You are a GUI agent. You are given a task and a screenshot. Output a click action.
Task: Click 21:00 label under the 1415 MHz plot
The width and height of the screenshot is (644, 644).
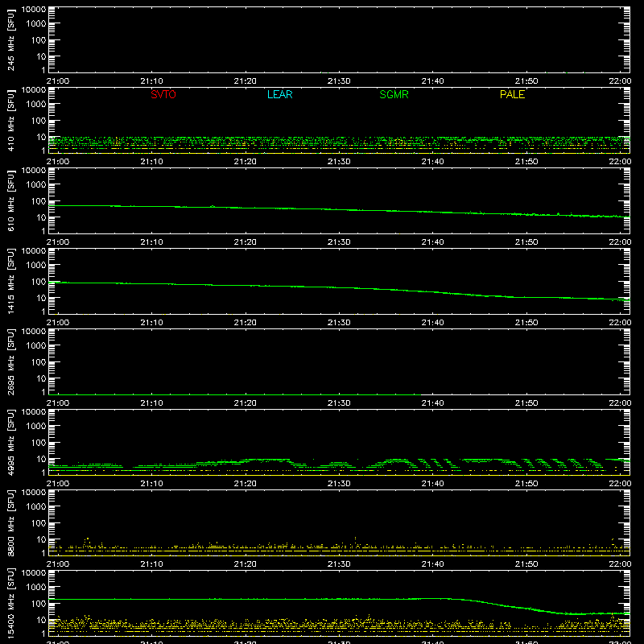58,323
